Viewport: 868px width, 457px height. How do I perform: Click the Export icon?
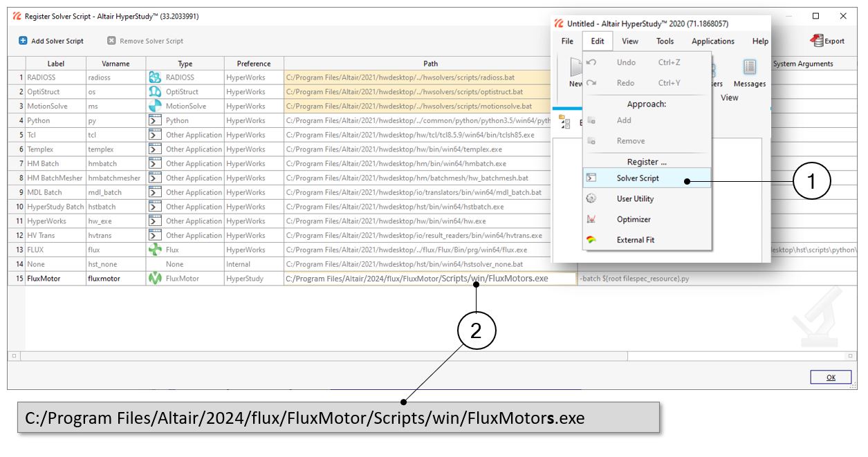[x=817, y=41]
